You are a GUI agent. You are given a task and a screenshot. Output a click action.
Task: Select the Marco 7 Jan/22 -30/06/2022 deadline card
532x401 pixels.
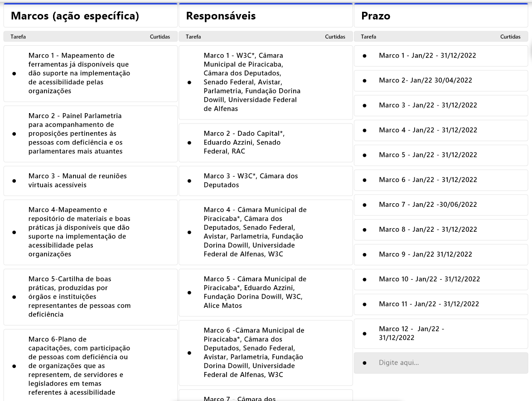click(x=428, y=205)
